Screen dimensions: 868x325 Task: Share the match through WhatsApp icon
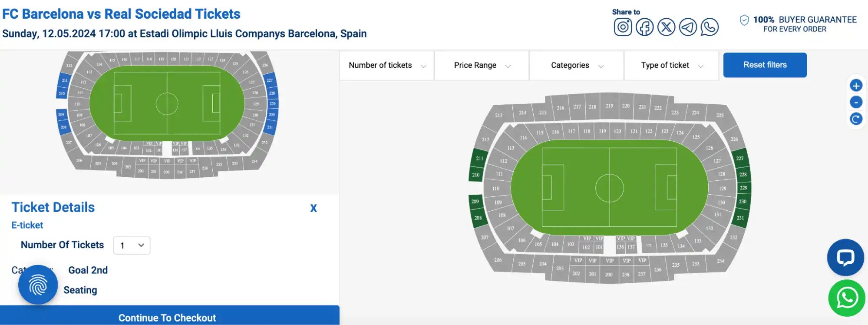(x=710, y=27)
